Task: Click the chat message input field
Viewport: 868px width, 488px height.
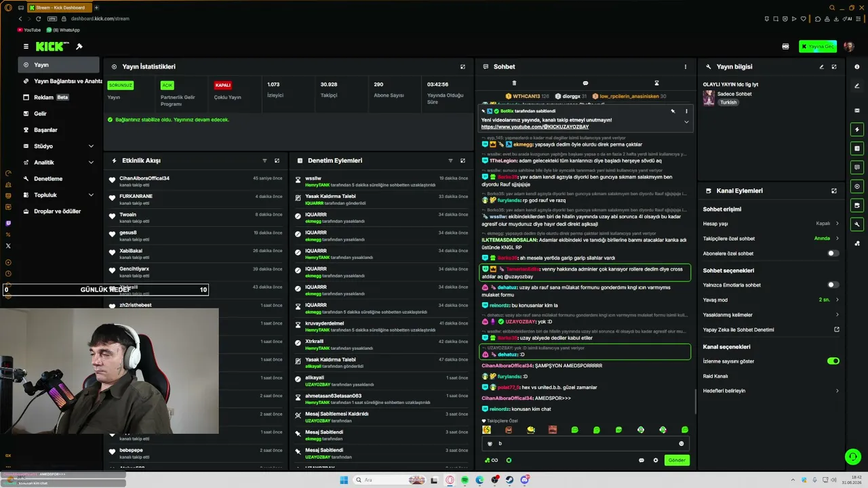Action: pos(586,444)
